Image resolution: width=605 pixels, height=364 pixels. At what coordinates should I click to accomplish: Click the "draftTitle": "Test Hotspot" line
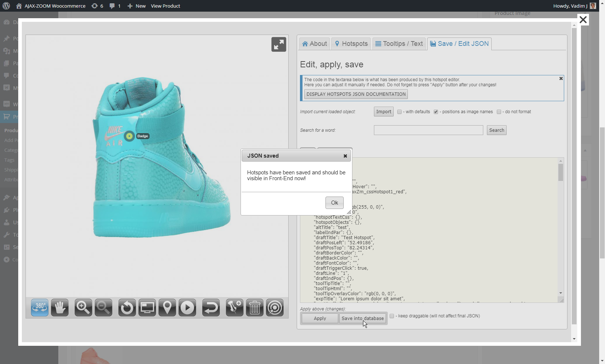click(344, 238)
